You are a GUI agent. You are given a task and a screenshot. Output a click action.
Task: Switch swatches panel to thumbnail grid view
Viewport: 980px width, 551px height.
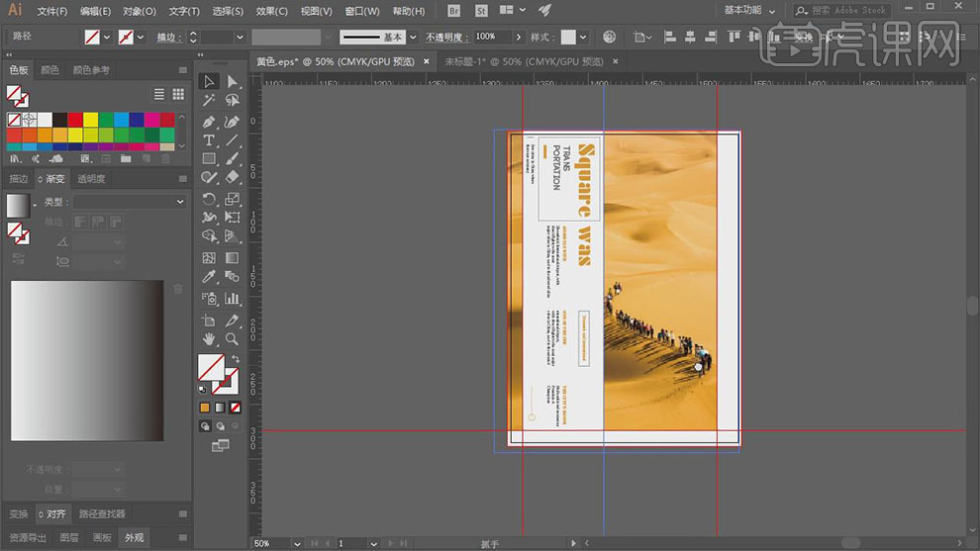pos(178,94)
